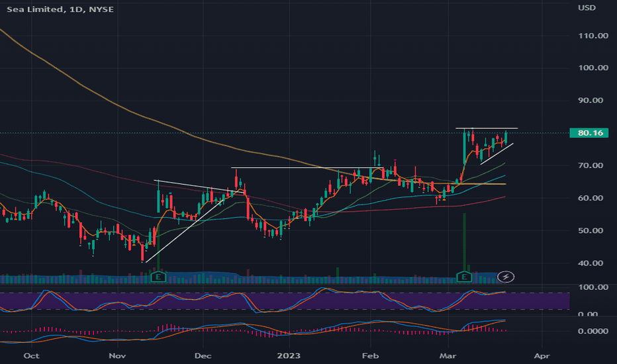Viewport: 617px width, 364px height.
Task: Click the 90.00 price axis label
Action: [x=591, y=101]
